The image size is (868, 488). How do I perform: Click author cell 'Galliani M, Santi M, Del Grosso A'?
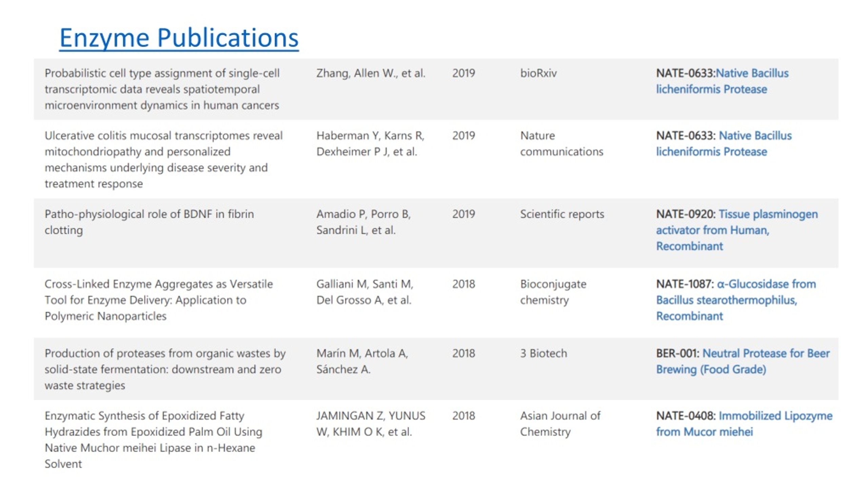pyautogui.click(x=365, y=292)
